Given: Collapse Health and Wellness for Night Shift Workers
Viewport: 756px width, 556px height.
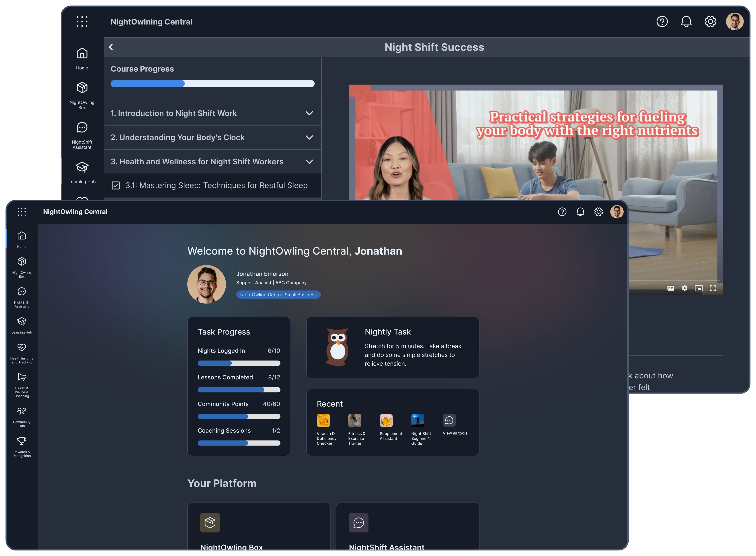Looking at the screenshot, I should coord(213,162).
